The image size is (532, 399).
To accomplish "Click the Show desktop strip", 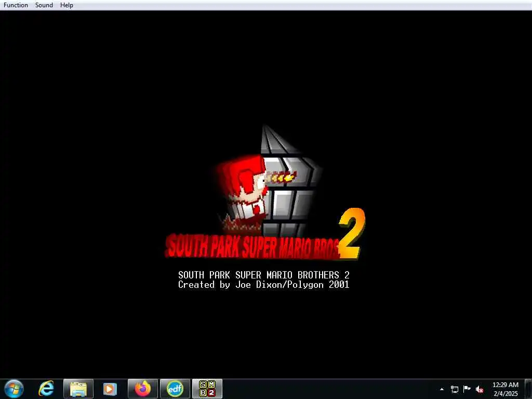I will (528, 389).
